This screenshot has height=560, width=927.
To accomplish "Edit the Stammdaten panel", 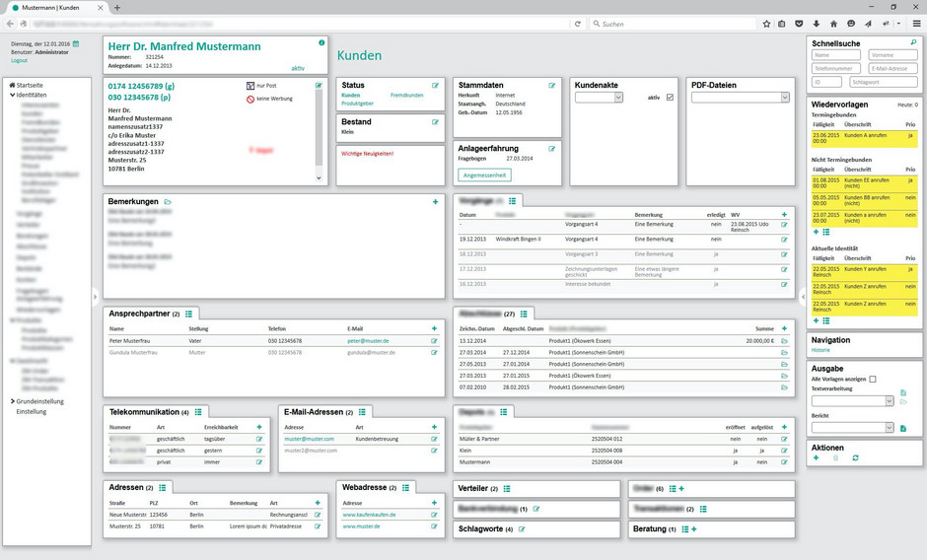I will coord(551,86).
